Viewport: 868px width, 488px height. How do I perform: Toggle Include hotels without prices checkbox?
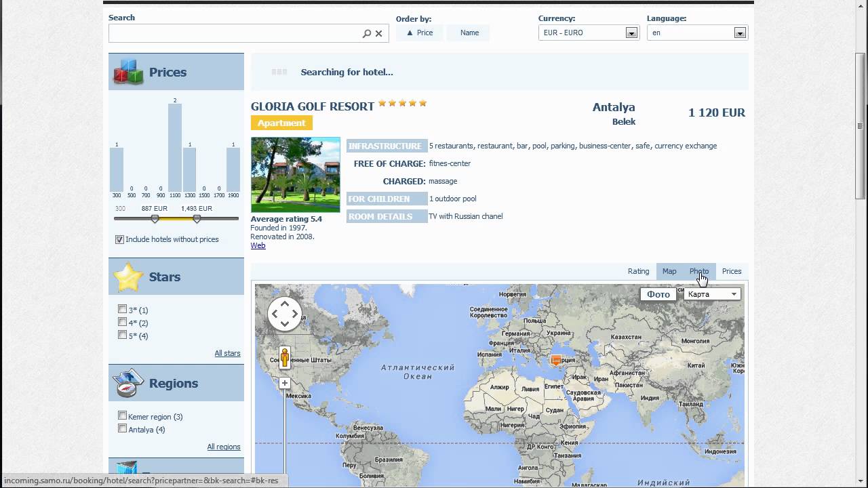[119, 239]
